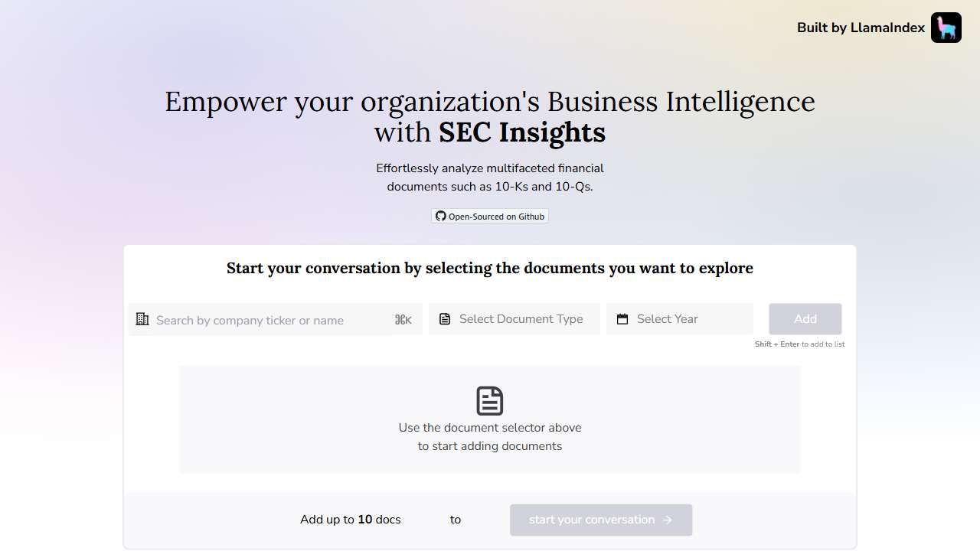This screenshot has width=980, height=551.
Task: Click the calendar icon beside Select Year
Action: coord(622,319)
